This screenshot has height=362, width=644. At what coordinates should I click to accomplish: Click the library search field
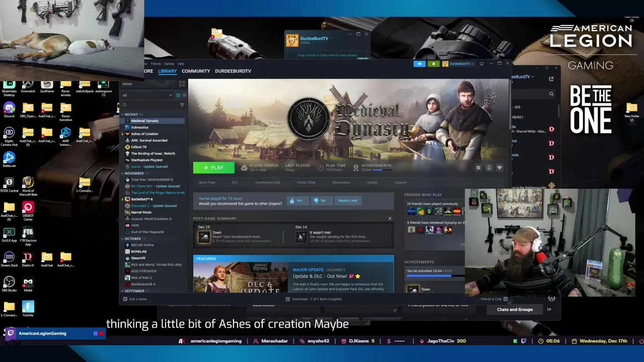click(x=150, y=105)
